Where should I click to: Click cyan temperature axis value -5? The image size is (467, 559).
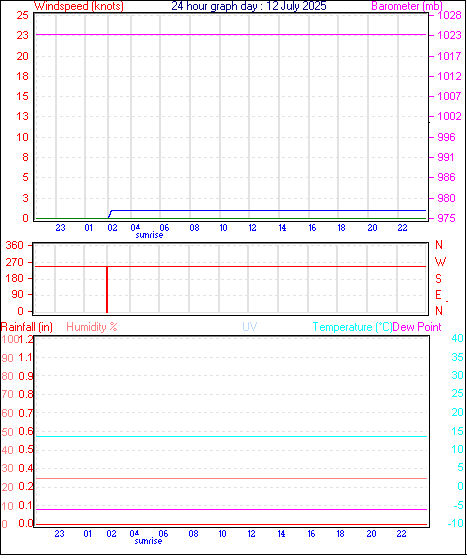point(458,505)
